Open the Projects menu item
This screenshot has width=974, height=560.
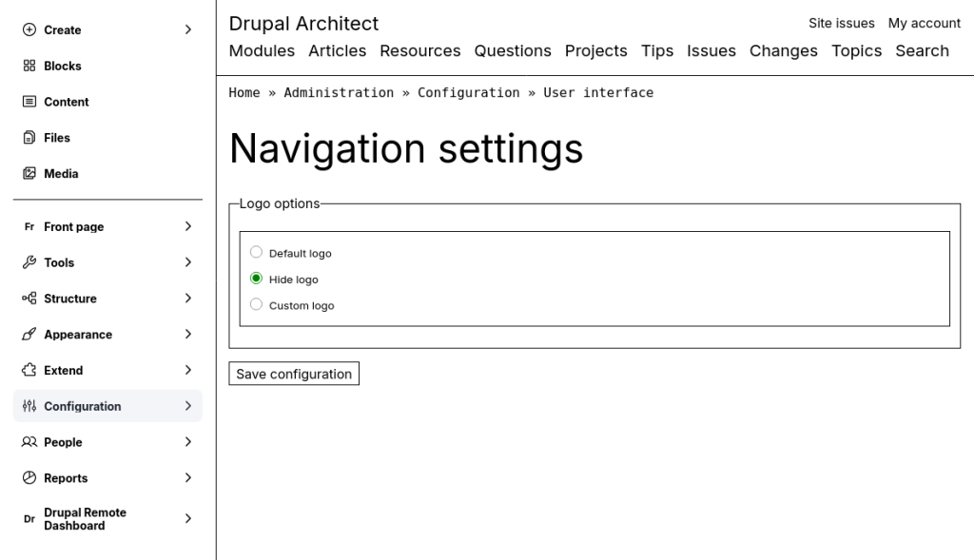pyautogui.click(x=595, y=51)
